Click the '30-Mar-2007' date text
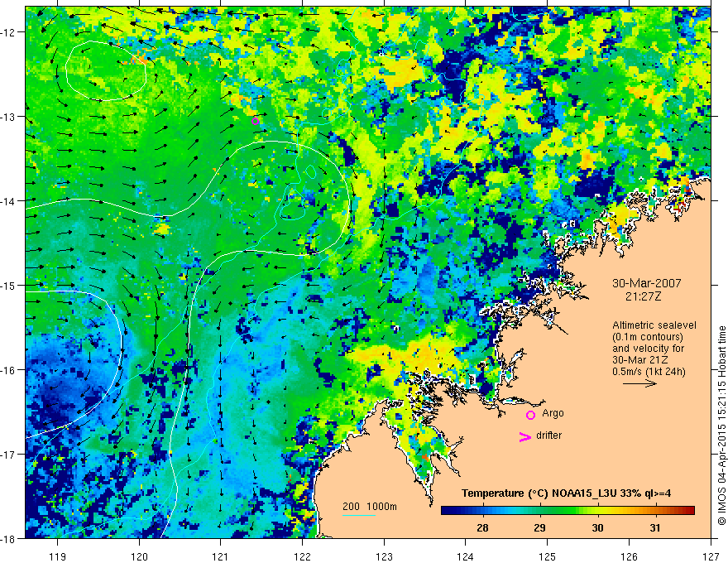Viewport: 728px width, 563px height. 647,283
